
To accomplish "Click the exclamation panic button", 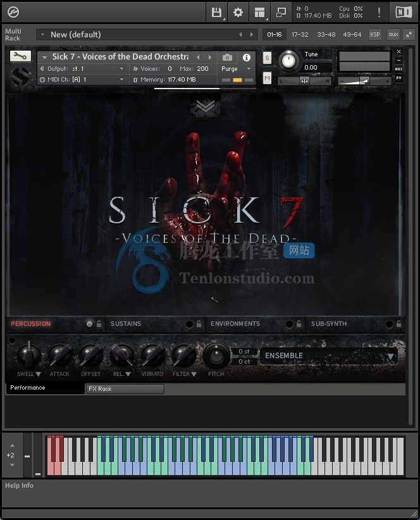I will [379, 12].
